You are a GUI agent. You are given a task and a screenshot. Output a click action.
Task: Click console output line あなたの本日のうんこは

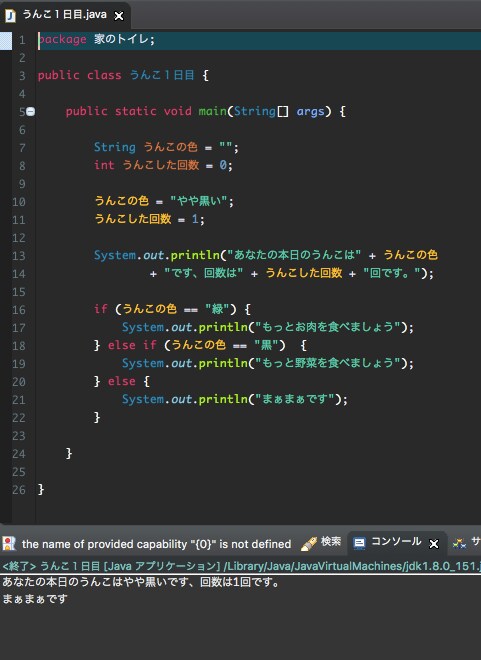pyautogui.click(x=140, y=583)
